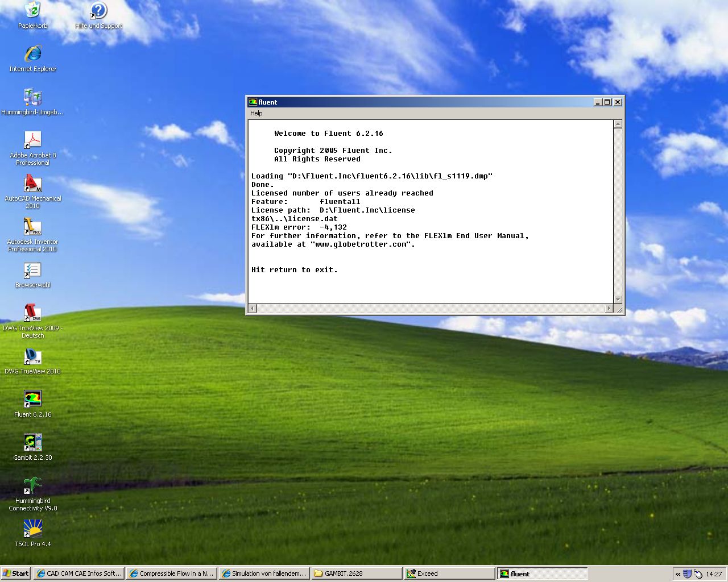Image resolution: width=728 pixels, height=582 pixels.
Task: Minimize the fluent window
Action: click(x=598, y=102)
